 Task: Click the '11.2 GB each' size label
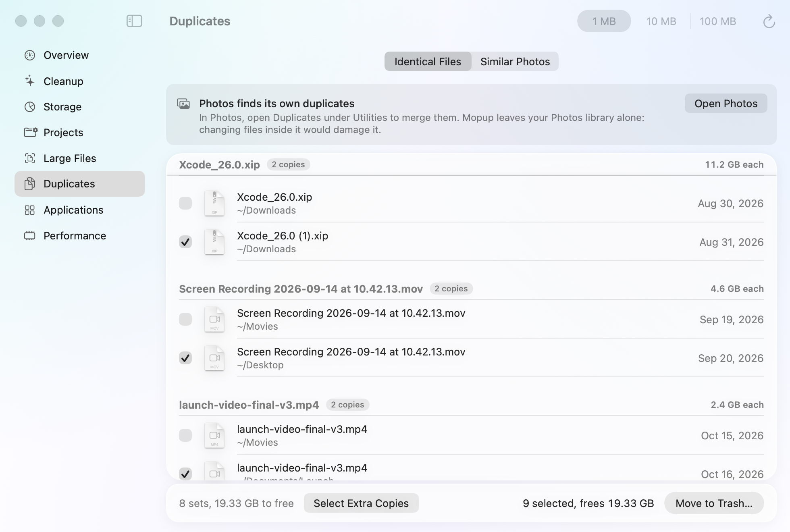click(734, 164)
